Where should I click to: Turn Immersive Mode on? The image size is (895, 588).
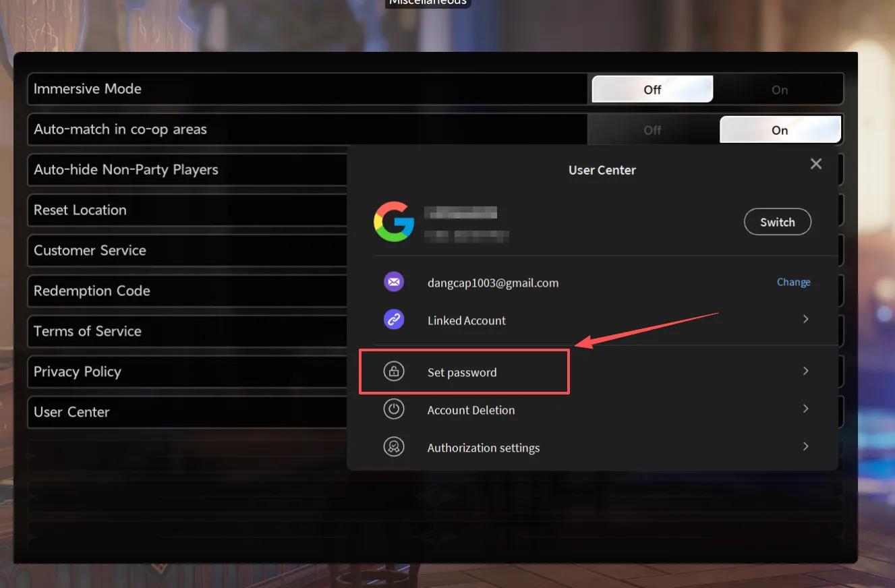tap(779, 90)
